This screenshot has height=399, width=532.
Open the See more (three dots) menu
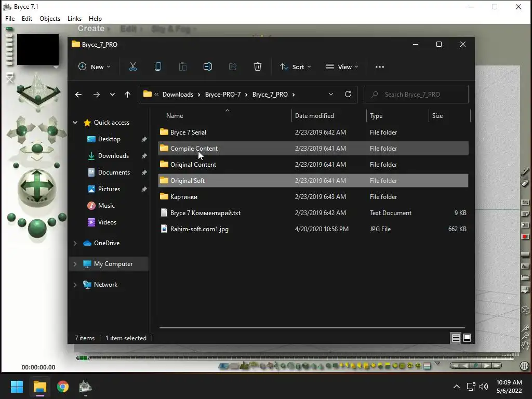click(x=380, y=67)
